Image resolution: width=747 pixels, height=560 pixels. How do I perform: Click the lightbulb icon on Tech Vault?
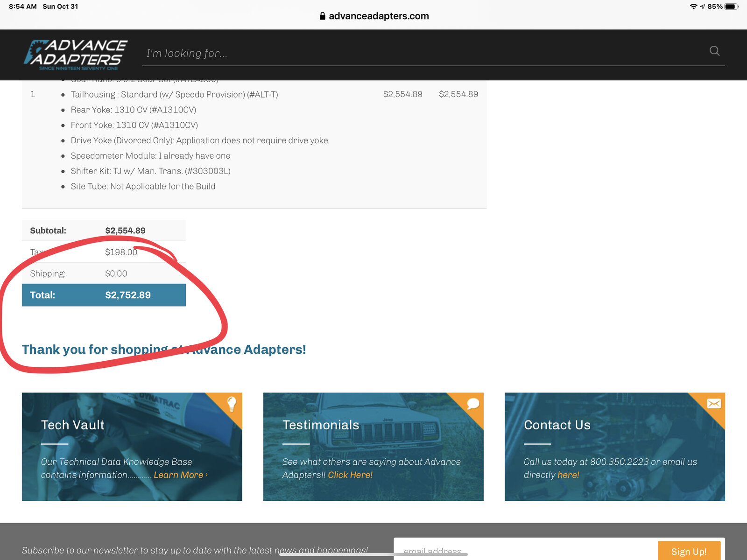(232, 404)
